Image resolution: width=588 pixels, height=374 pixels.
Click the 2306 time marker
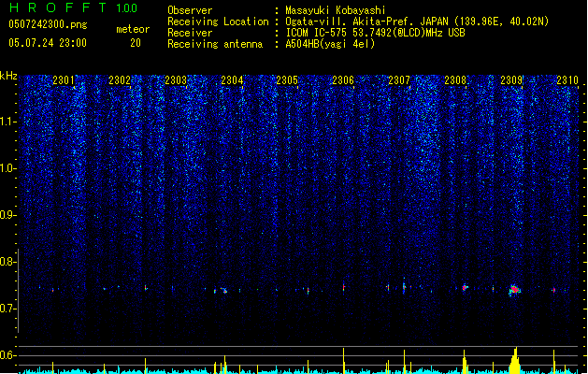point(343,80)
